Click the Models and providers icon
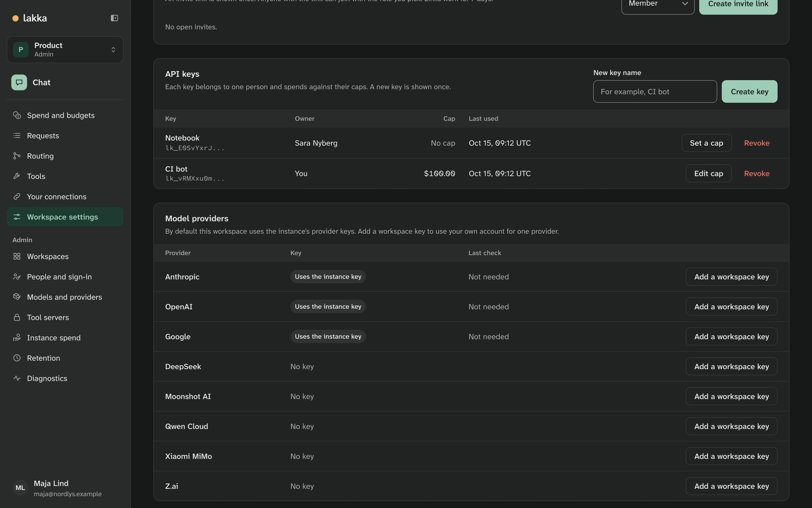This screenshot has height=508, width=812. [x=17, y=297]
